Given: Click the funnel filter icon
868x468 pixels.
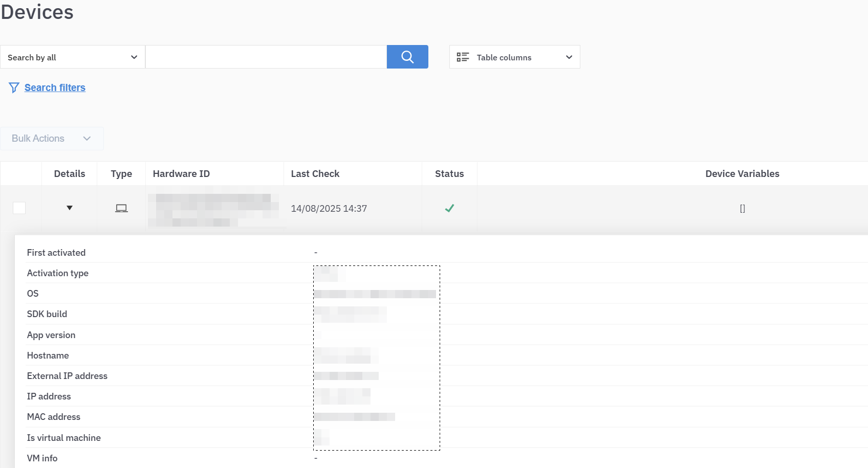Looking at the screenshot, I should (14, 88).
